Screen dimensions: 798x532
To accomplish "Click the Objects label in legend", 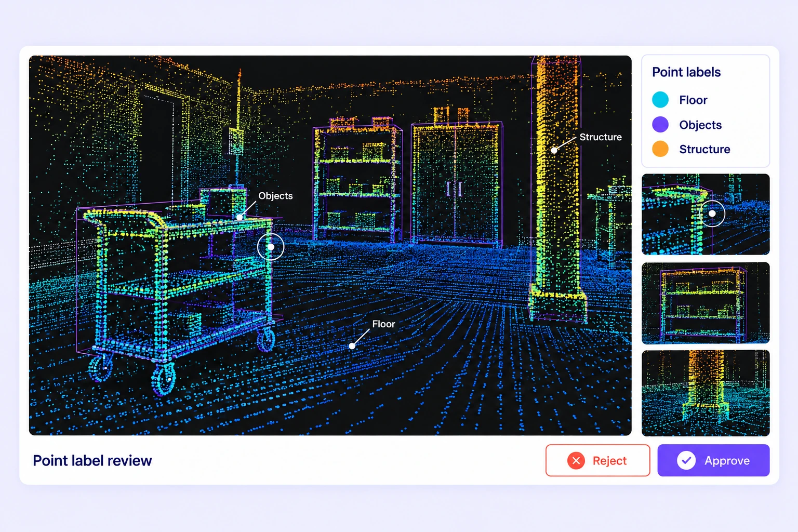I will (700, 125).
